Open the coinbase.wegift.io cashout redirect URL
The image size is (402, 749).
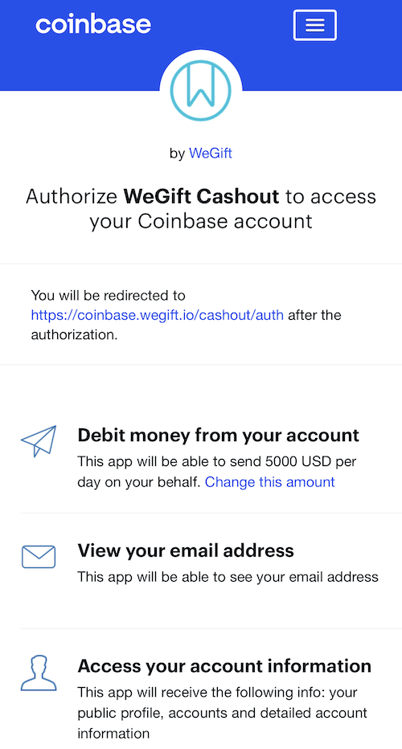tap(157, 315)
